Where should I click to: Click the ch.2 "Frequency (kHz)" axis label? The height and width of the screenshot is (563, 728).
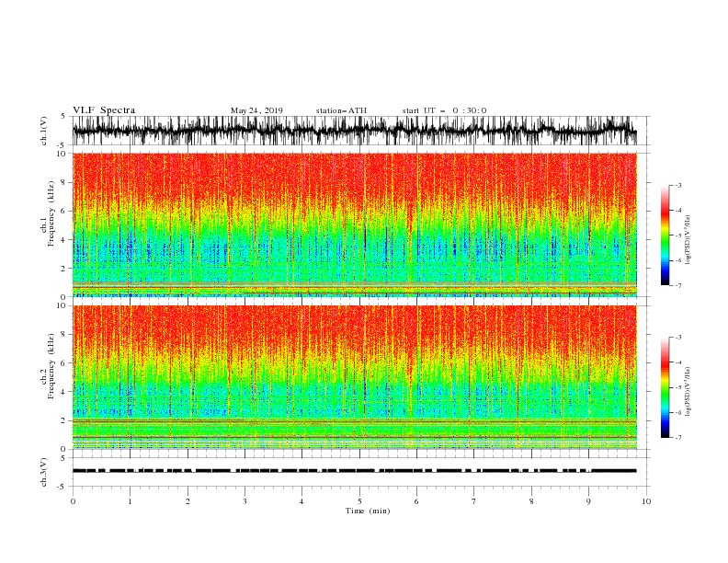point(51,365)
